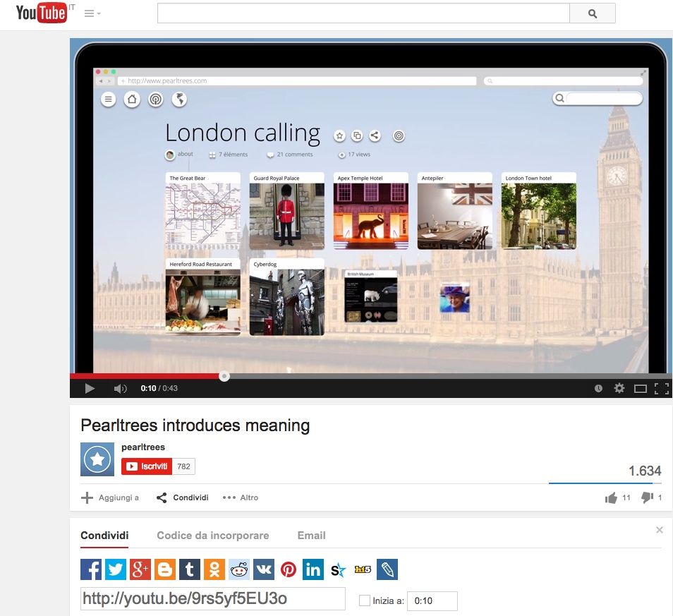Click the 0:10 / 0:43 time display

click(x=159, y=389)
